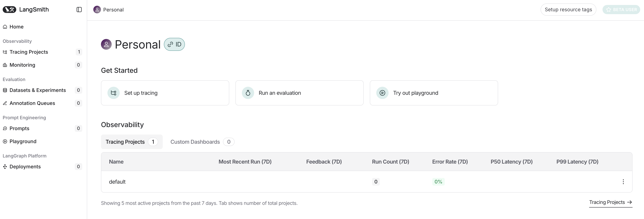Image resolution: width=644 pixels, height=219 pixels.
Task: Follow the Tracing Projects link below table
Action: (611, 202)
